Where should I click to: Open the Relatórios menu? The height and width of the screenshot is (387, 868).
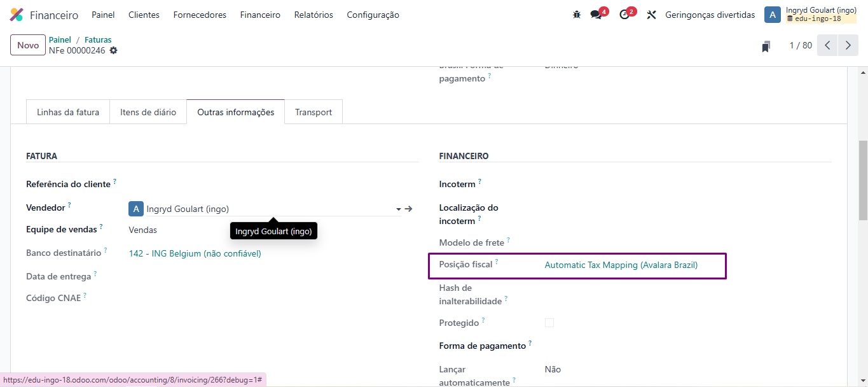[x=313, y=15]
